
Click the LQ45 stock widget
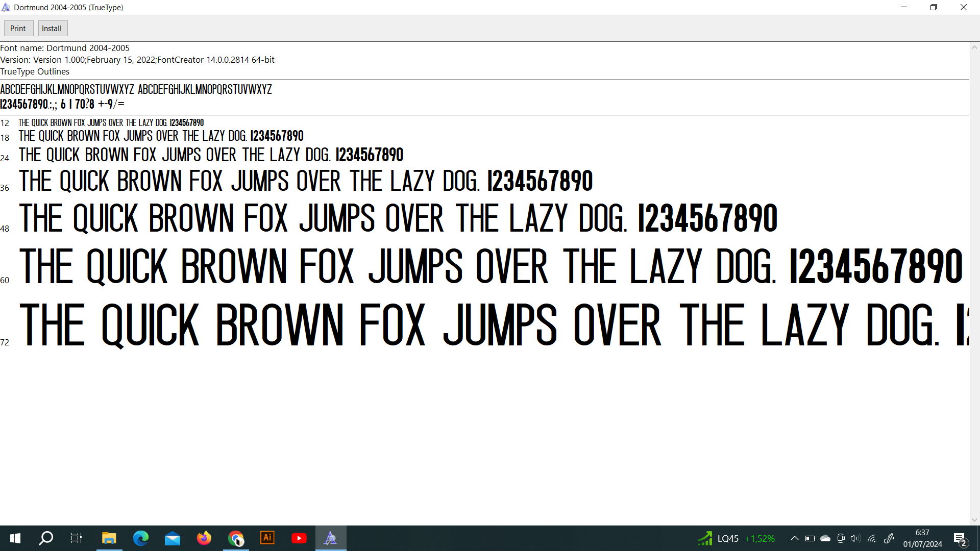click(x=737, y=538)
